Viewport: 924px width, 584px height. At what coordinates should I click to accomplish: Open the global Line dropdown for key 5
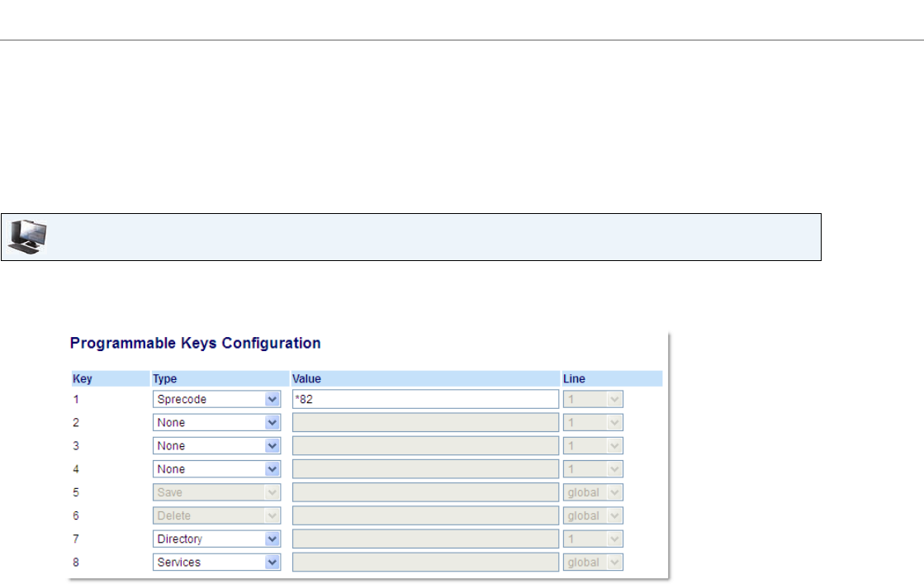tap(593, 492)
